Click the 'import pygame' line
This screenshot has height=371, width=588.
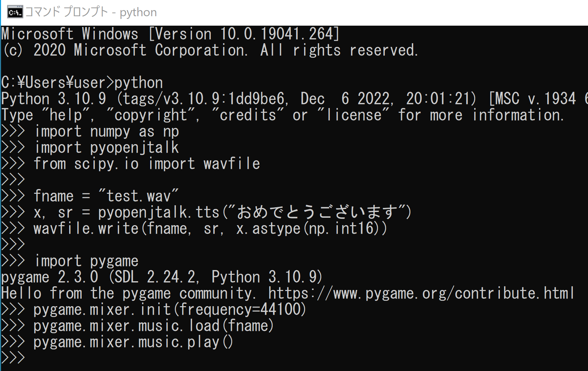pos(70,261)
